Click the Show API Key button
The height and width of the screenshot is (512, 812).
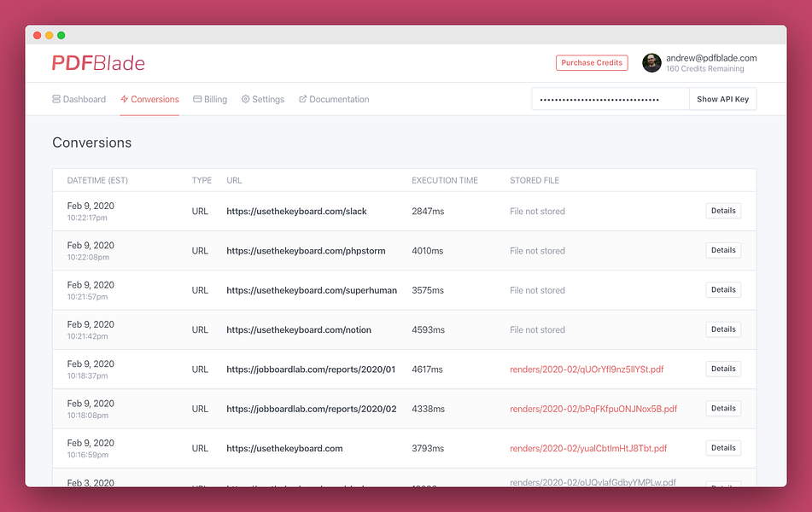723,99
